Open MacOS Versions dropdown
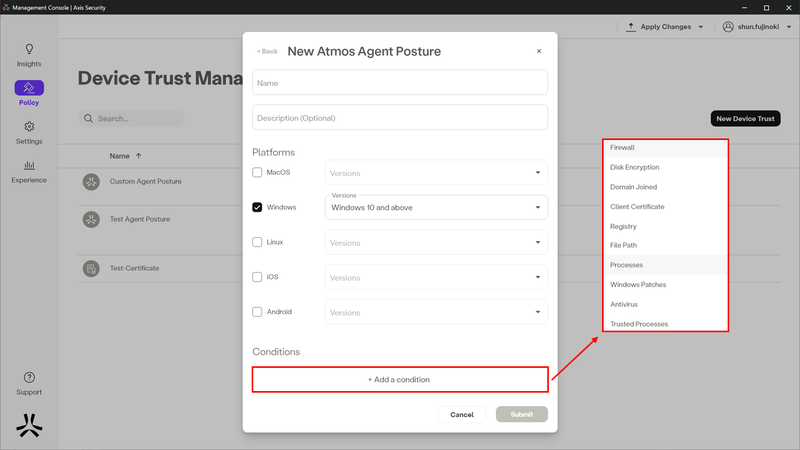Image resolution: width=800 pixels, height=450 pixels. point(436,173)
